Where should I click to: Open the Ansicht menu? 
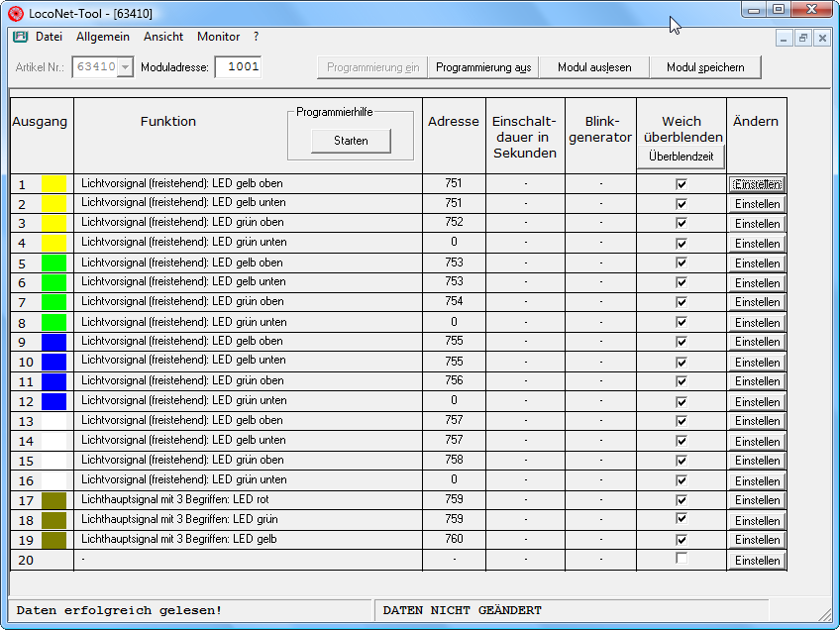click(163, 37)
